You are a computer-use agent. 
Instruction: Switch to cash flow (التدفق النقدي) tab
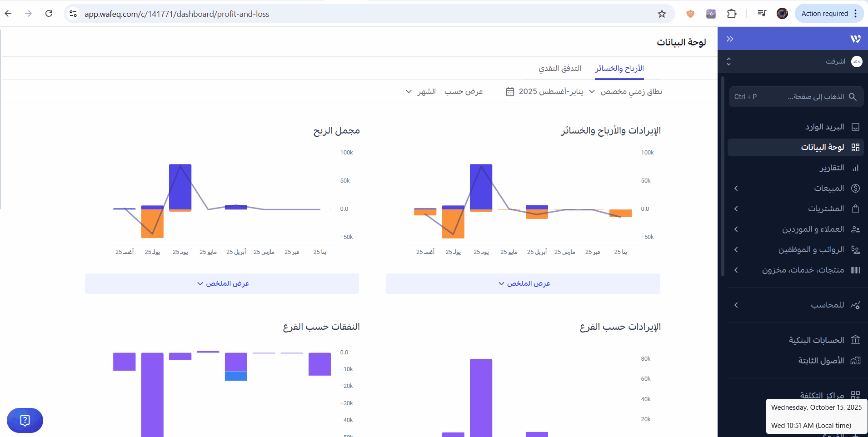(560, 69)
